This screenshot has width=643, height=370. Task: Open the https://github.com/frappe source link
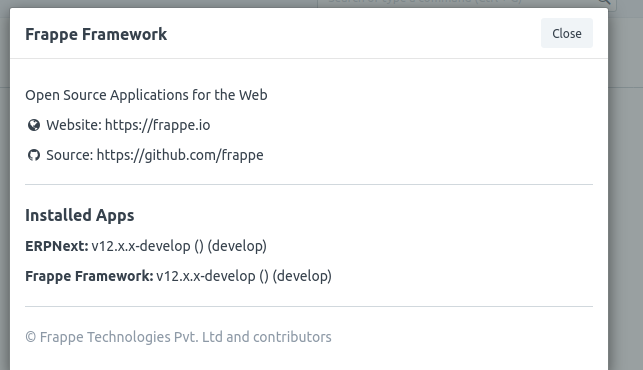180,155
